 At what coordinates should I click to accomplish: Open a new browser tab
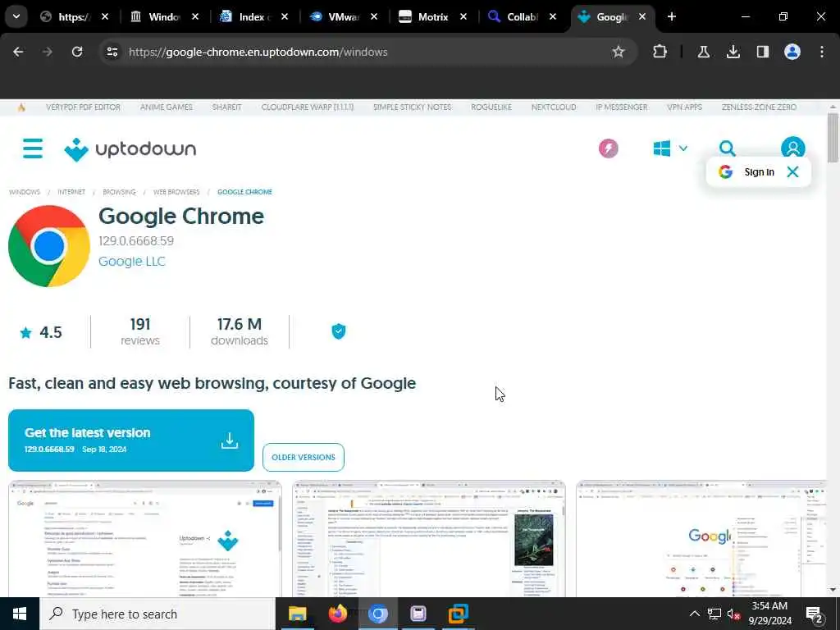671,17
